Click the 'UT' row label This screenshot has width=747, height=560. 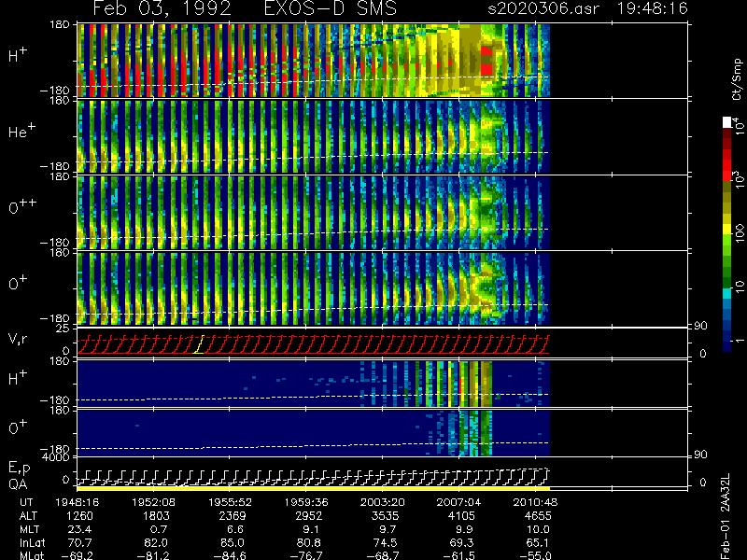pos(27,502)
